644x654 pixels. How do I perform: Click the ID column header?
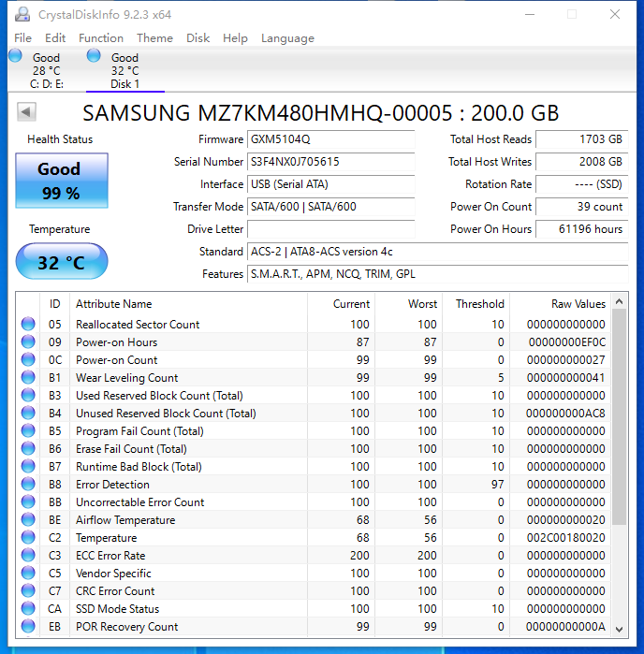(54, 304)
